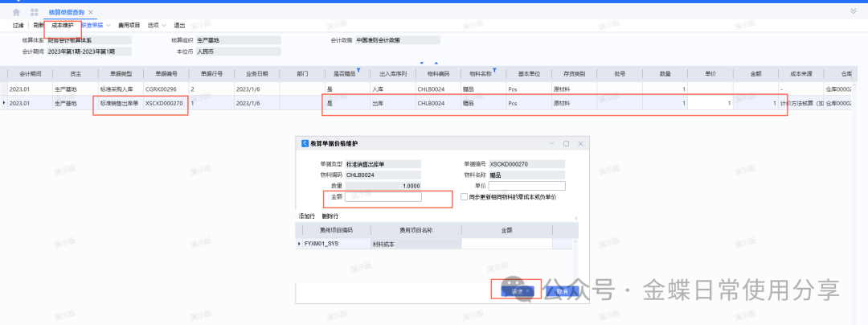Click the filter icon on 物料名称 column
The height and width of the screenshot is (325, 868).
493,69
